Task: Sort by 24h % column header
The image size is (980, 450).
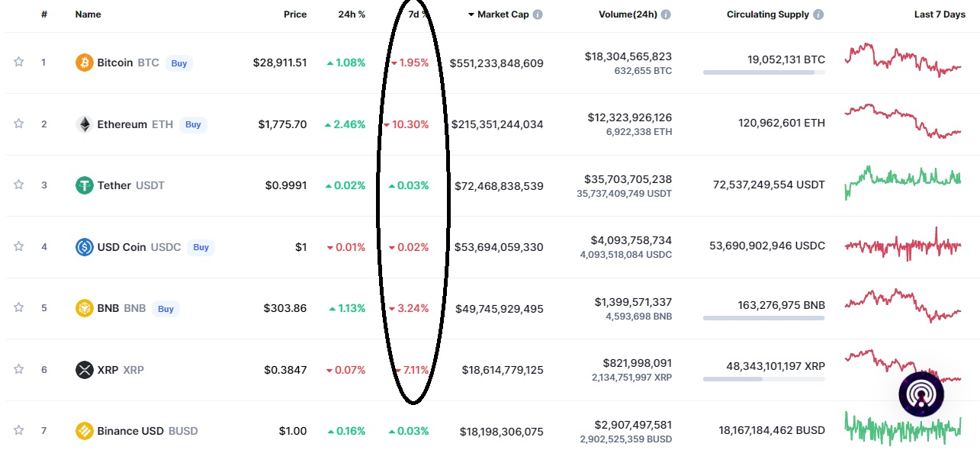Action: point(352,14)
